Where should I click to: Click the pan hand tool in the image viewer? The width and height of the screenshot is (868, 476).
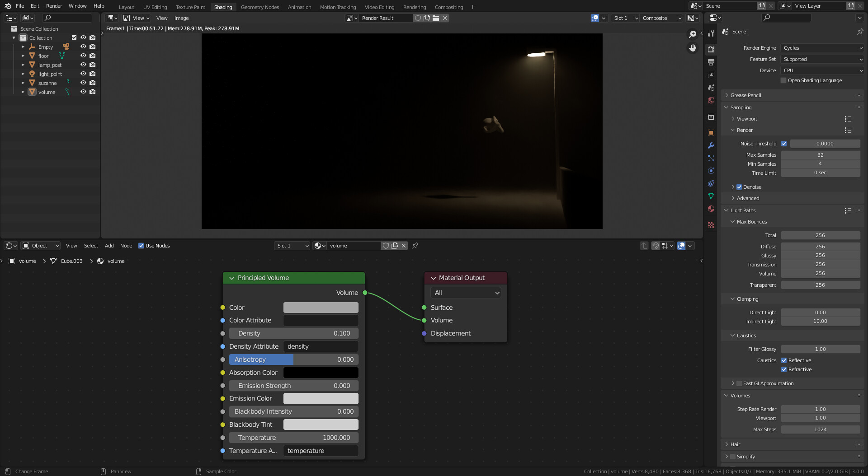693,47
